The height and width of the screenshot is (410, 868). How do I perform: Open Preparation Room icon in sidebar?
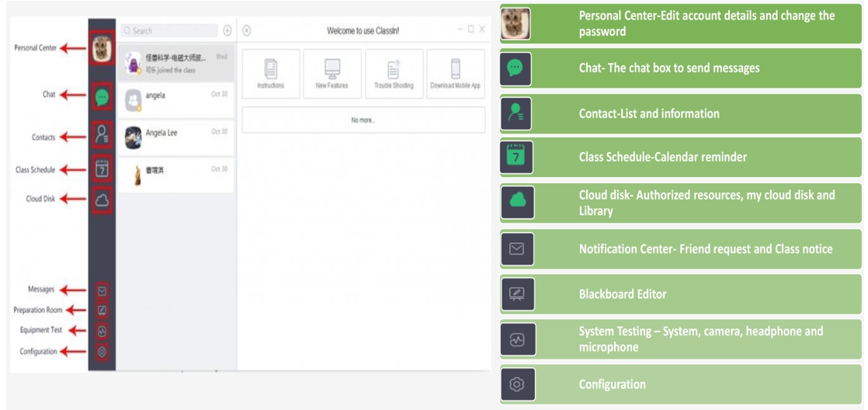coord(102,311)
